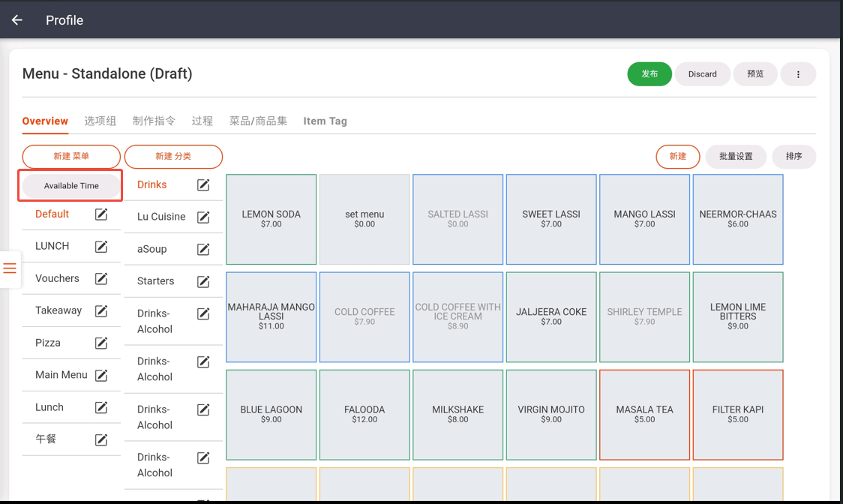Image resolution: width=843 pixels, height=504 pixels.
Task: Edit the LUNCH menu with its pencil icon
Action: 101,246
